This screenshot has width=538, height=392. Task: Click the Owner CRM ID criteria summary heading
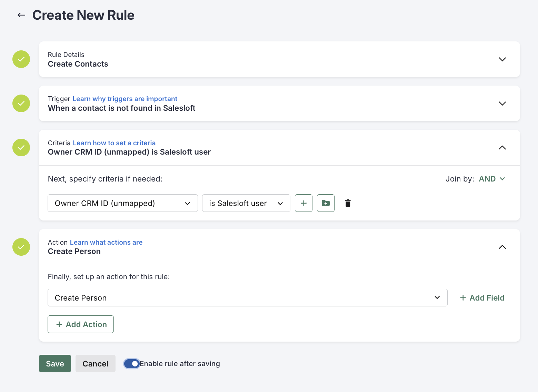[x=129, y=152]
